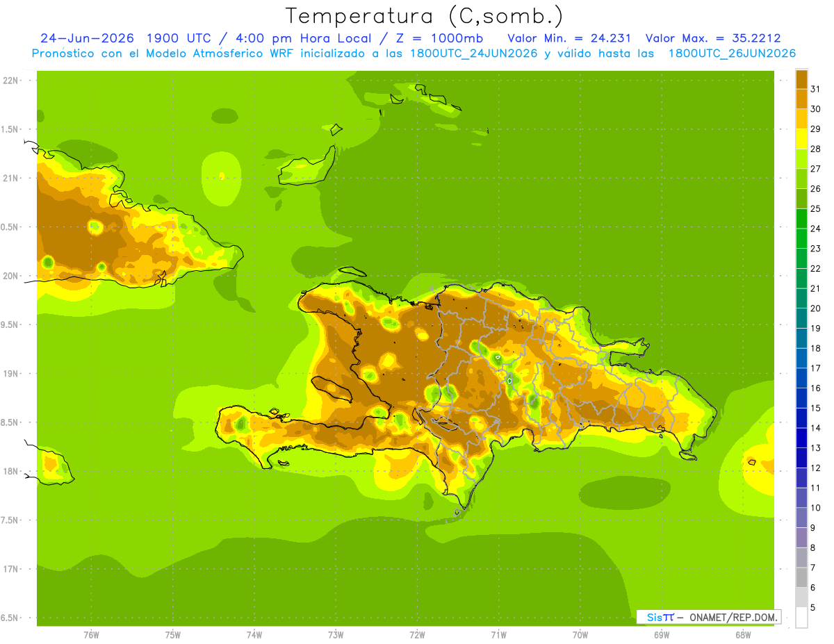The width and height of the screenshot is (834, 644).
Task: Click the "18" legend value
Action: (x=815, y=348)
